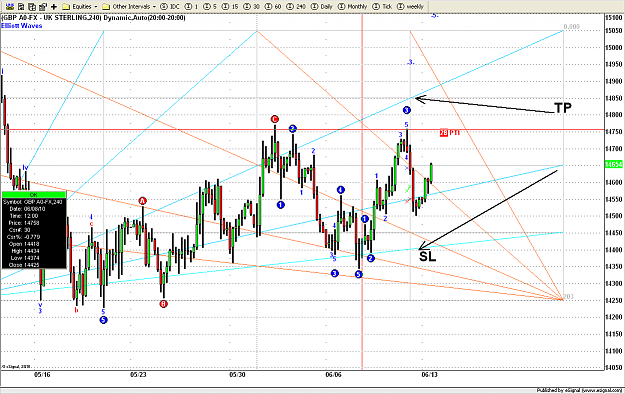The height and width of the screenshot is (394, 625).
Task: Click the green current price tag 14654
Action: point(614,164)
